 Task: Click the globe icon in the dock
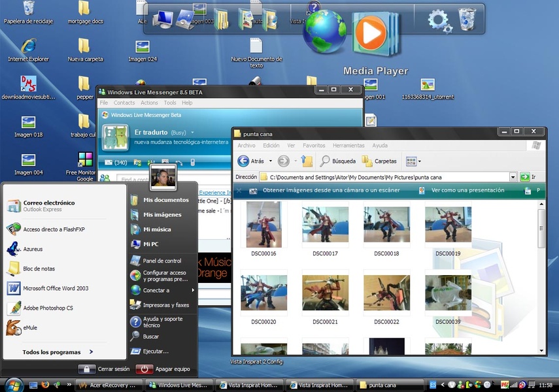coord(324,31)
